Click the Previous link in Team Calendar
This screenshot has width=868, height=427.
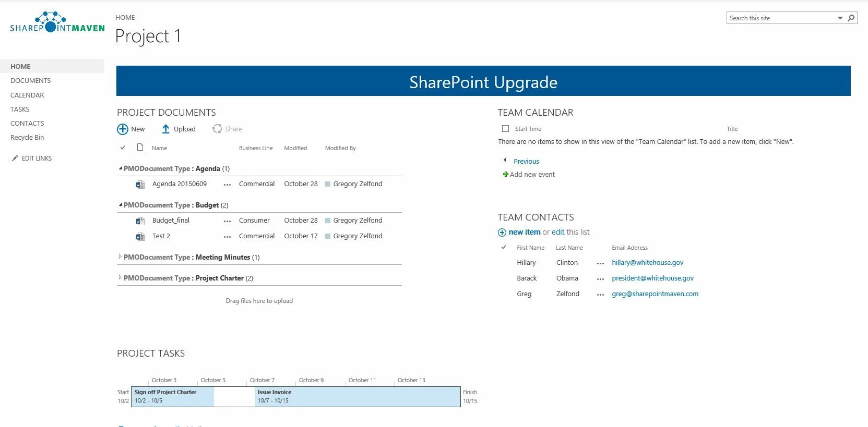click(526, 162)
